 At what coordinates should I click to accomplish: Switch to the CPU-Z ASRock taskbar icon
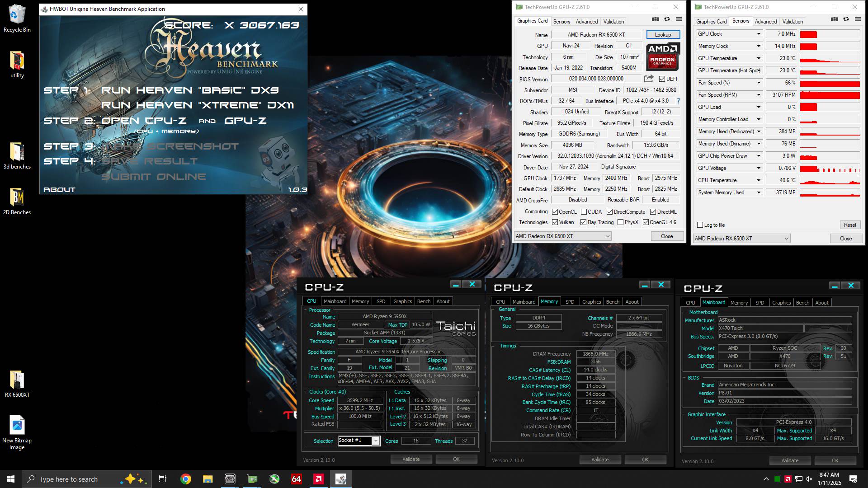(230, 479)
